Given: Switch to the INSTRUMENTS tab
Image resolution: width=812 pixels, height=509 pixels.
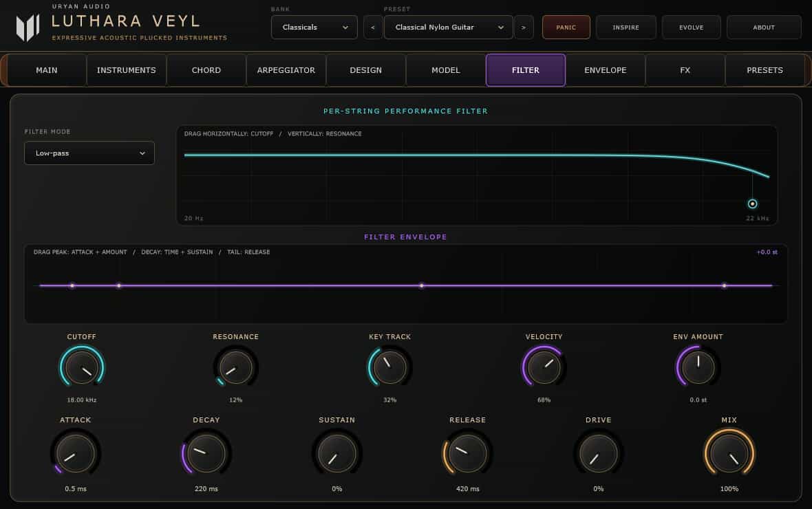Looking at the screenshot, I should [x=127, y=70].
